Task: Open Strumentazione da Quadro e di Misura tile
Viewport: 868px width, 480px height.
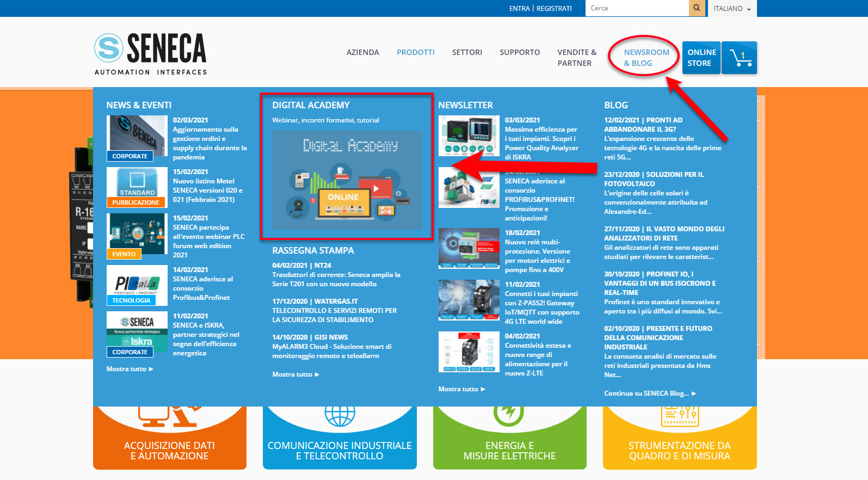Action: 680,438
